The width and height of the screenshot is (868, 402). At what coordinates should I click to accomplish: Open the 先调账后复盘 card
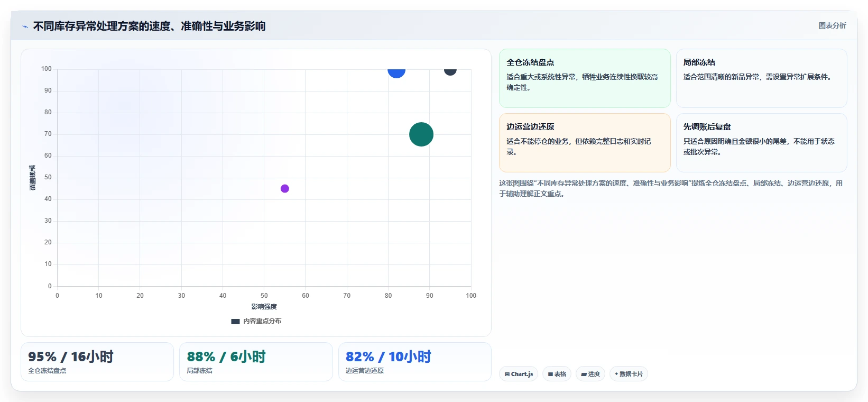(761, 143)
